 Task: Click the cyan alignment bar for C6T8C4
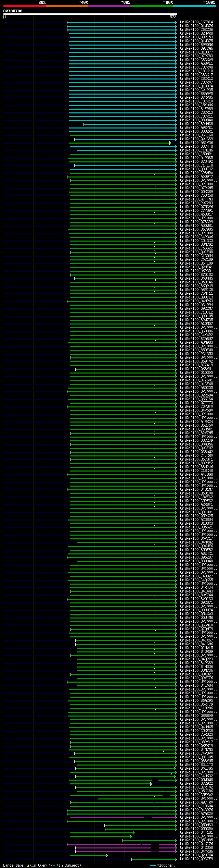pos(122,22)
